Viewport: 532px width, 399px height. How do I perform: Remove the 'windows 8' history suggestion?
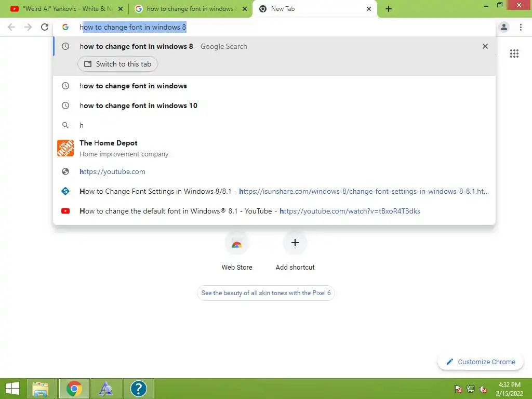tap(485, 46)
